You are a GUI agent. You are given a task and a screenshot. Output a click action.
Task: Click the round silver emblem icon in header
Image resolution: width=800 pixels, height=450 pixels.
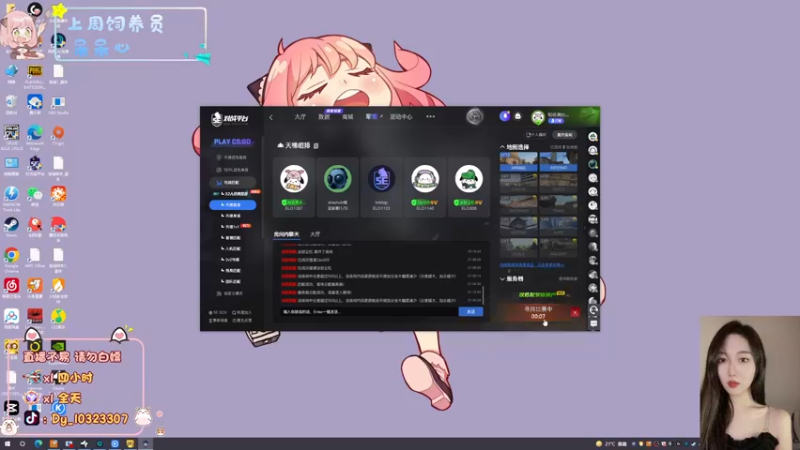pyautogui.click(x=474, y=117)
